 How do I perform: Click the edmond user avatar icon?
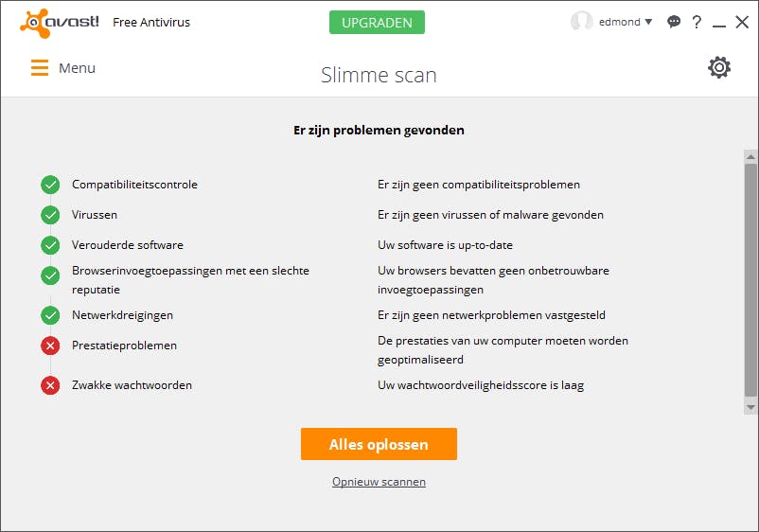pos(581,22)
